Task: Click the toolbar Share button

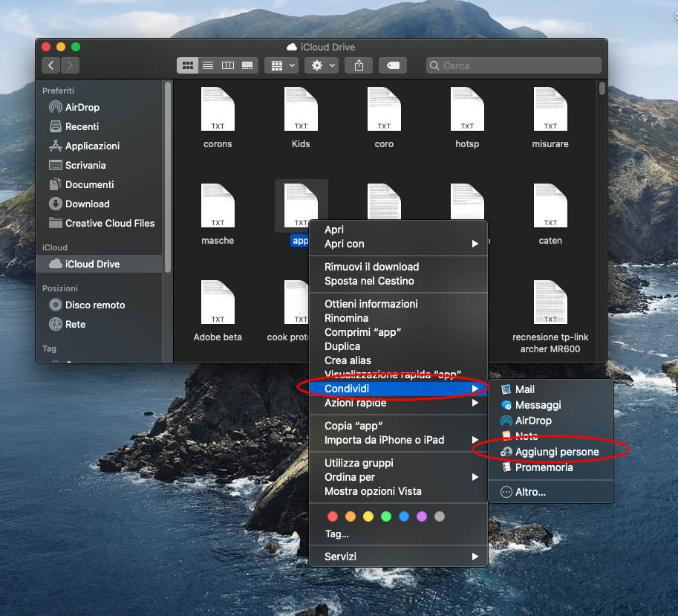Action: pos(359,65)
